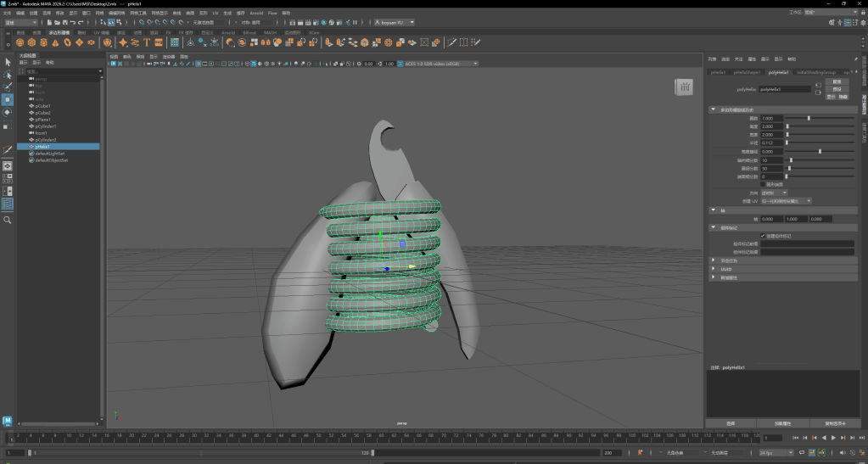Select the pHelix1 node in the outliner
868x464 pixels.
[x=42, y=147]
